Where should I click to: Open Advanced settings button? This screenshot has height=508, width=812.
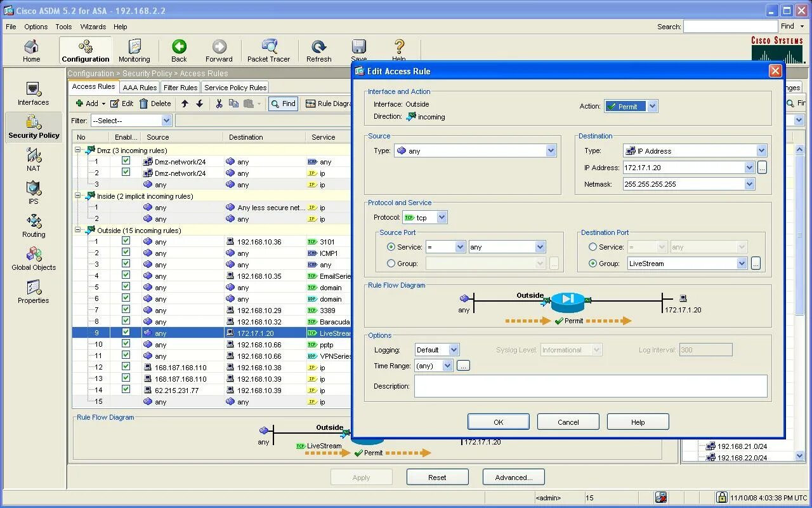point(514,478)
